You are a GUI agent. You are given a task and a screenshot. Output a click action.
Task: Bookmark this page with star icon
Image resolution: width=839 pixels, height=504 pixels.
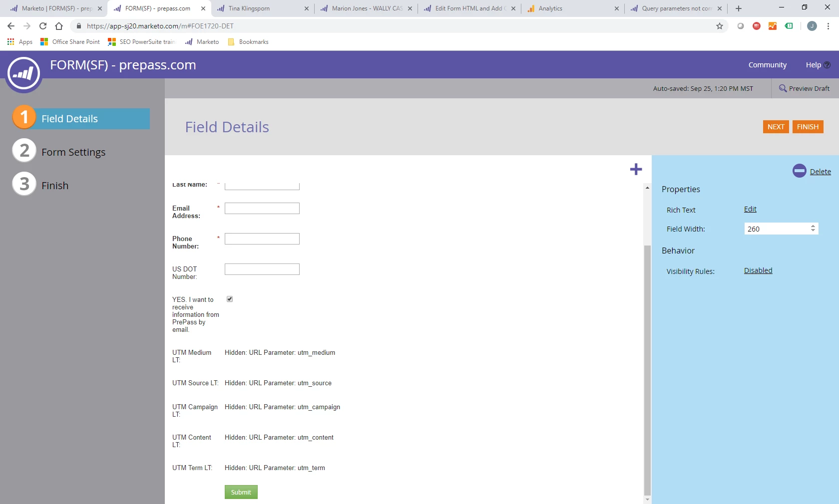tap(720, 26)
